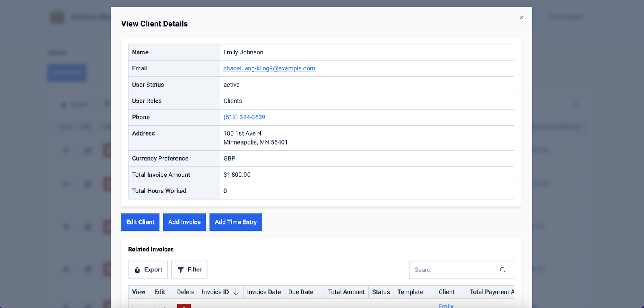Open the Filter for related invoices
The image size is (644, 308).
pos(189,270)
